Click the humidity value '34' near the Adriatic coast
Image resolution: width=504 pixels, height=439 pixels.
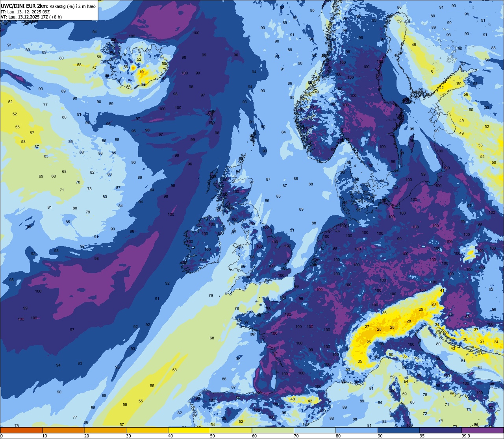[437, 325]
